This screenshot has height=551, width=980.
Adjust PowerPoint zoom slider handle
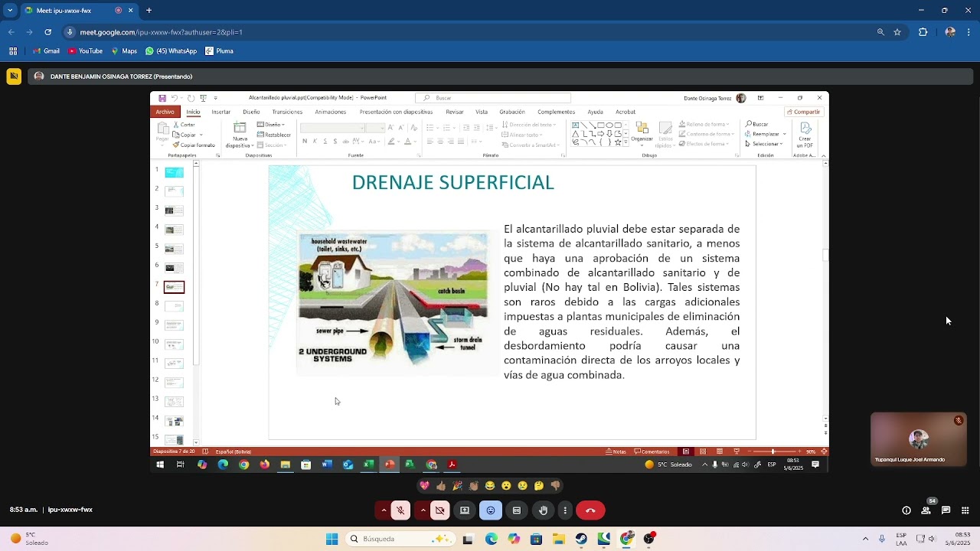773,452
